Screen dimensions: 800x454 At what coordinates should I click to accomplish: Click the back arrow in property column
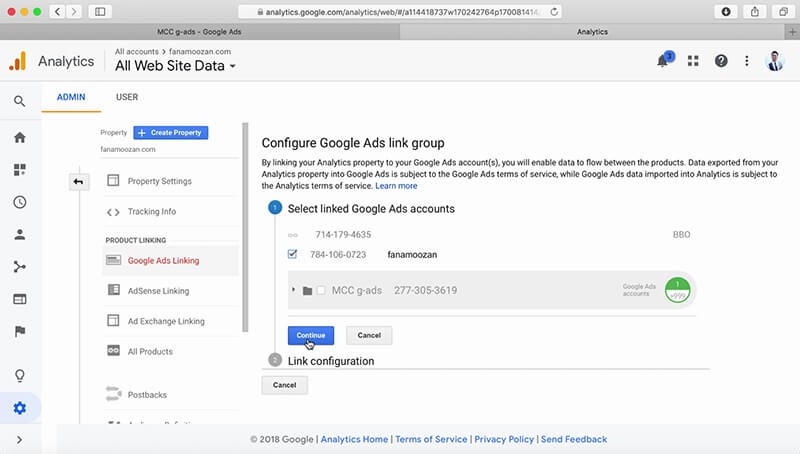pos(79,182)
